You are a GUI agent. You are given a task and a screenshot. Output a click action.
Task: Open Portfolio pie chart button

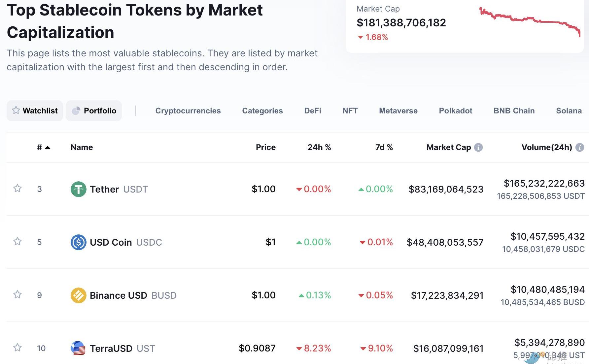pos(94,111)
